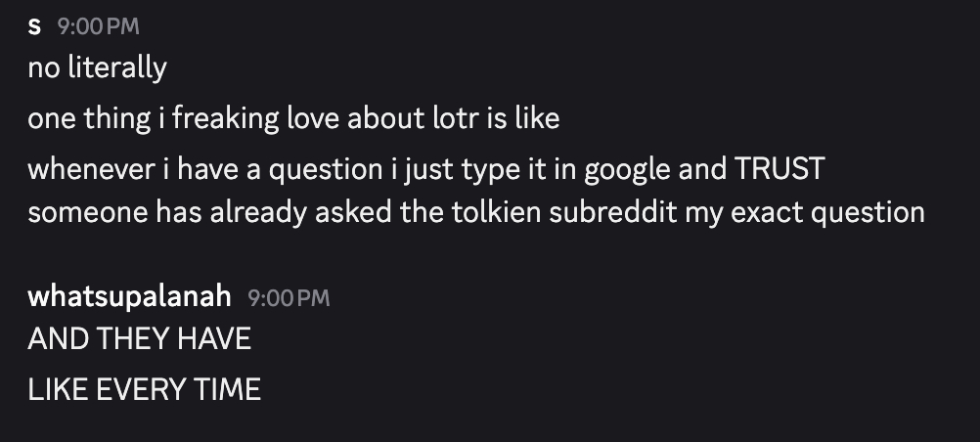Click the word "subreddit" in the message
The width and height of the screenshot is (980, 442).
[598, 211]
